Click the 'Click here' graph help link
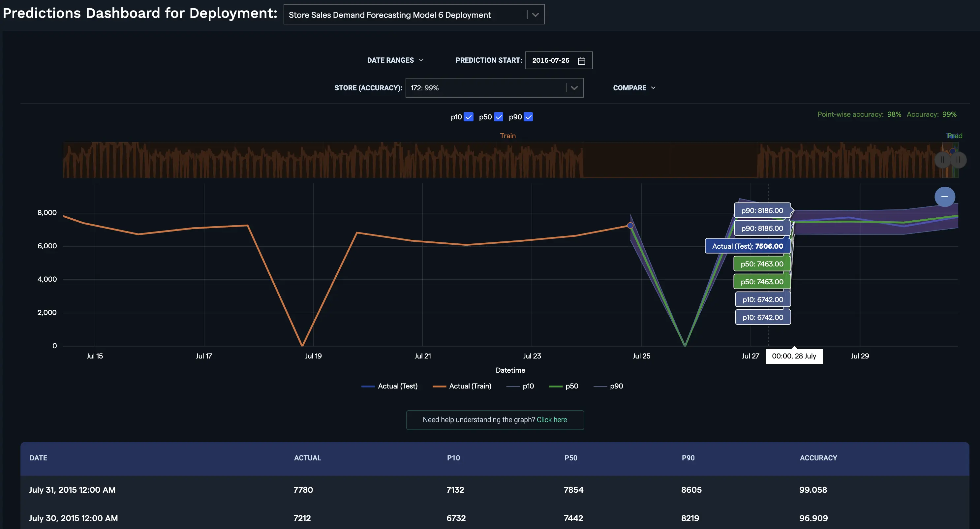Screen dimensions: 980x529 pos(552,420)
